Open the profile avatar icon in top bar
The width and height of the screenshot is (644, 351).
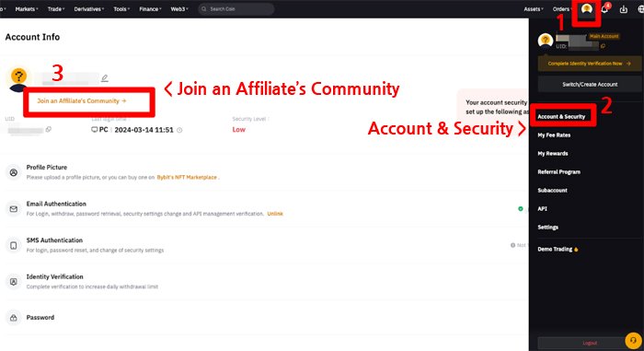point(587,8)
